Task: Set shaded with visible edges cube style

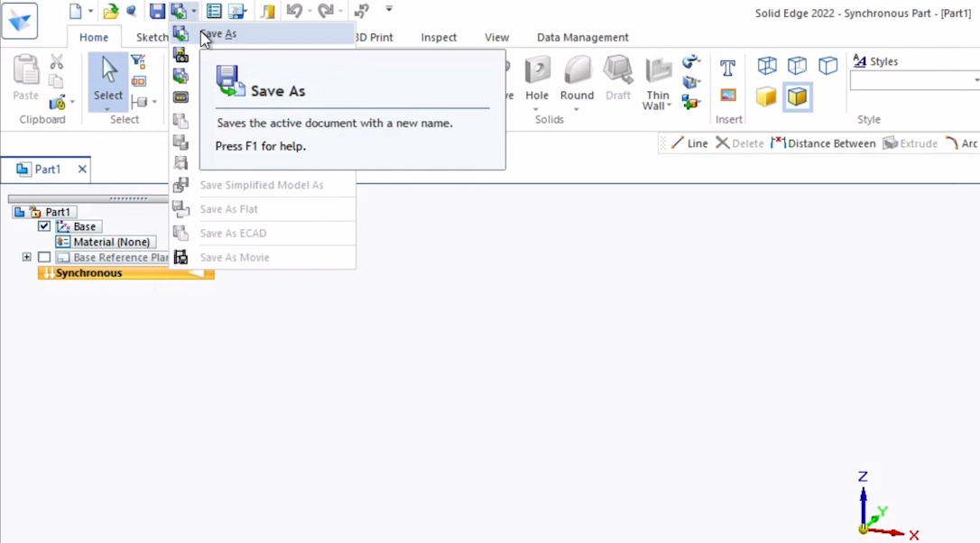Action: pyautogui.click(x=797, y=97)
